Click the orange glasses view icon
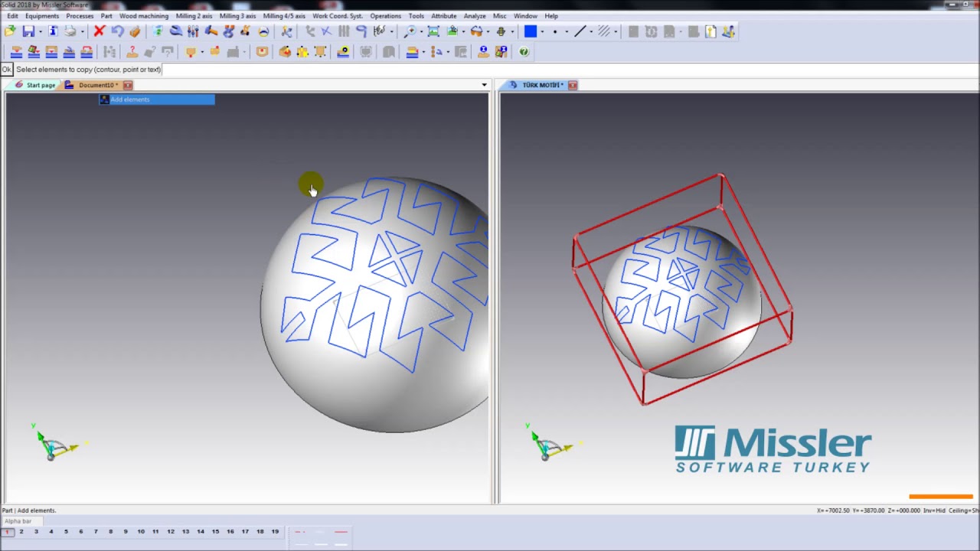The height and width of the screenshot is (551, 980). pos(476,31)
